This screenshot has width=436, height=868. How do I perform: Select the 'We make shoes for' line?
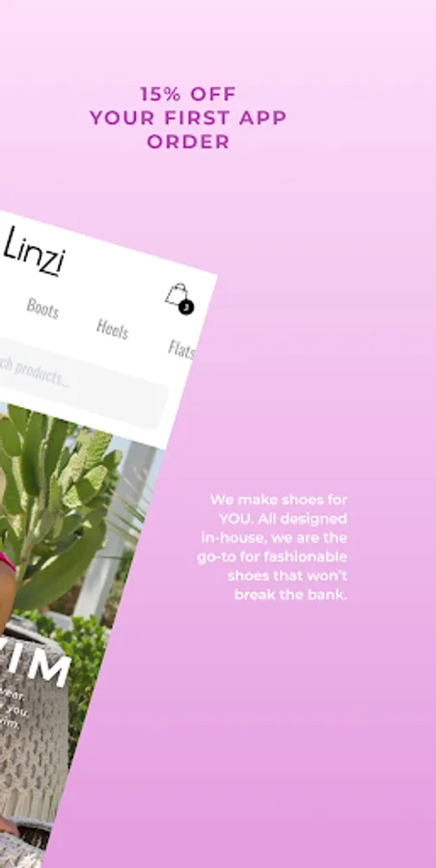point(279,500)
